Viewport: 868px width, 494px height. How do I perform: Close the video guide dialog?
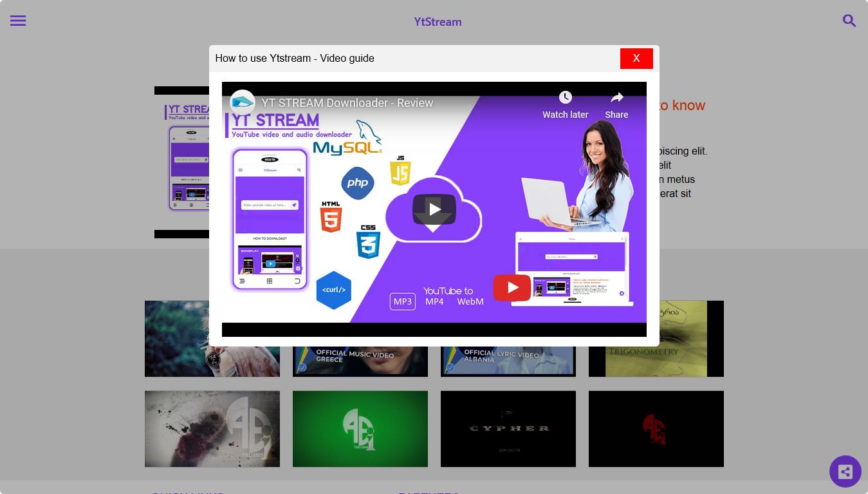coord(636,59)
